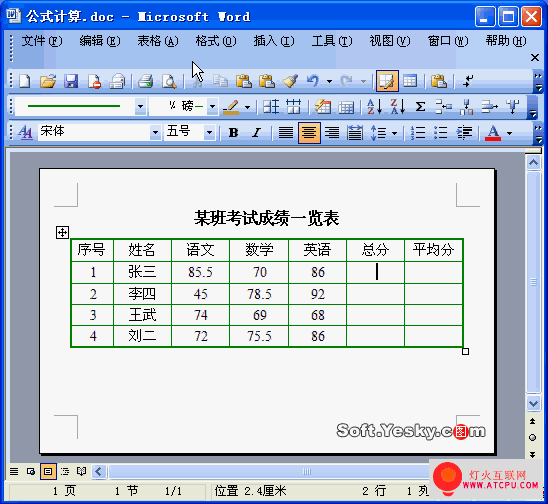Click the AutoSum sigma icon
The image size is (548, 504).
coord(420,107)
